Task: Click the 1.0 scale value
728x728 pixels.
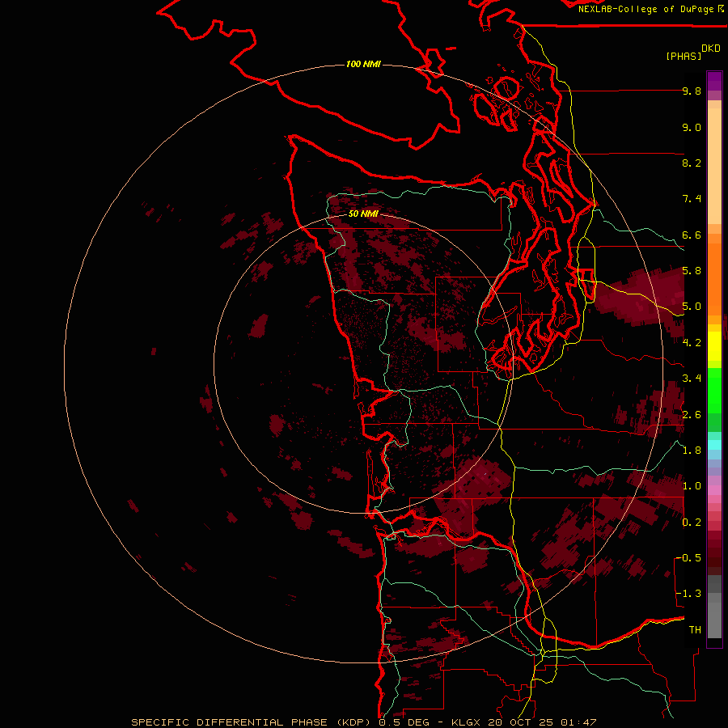Action: click(692, 486)
